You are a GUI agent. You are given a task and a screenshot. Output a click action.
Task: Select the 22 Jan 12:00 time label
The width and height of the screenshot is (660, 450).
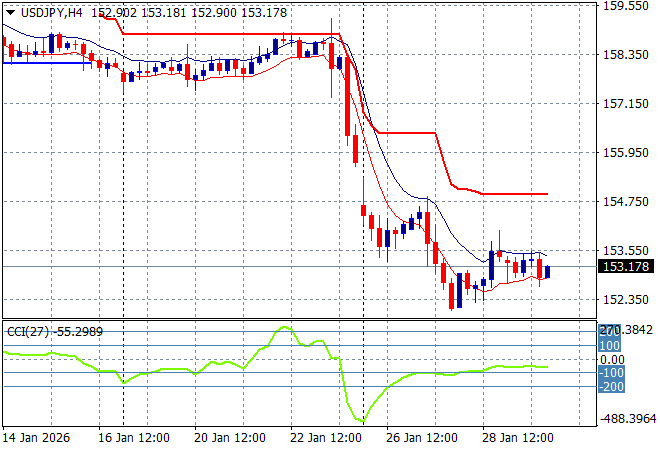tap(326, 438)
